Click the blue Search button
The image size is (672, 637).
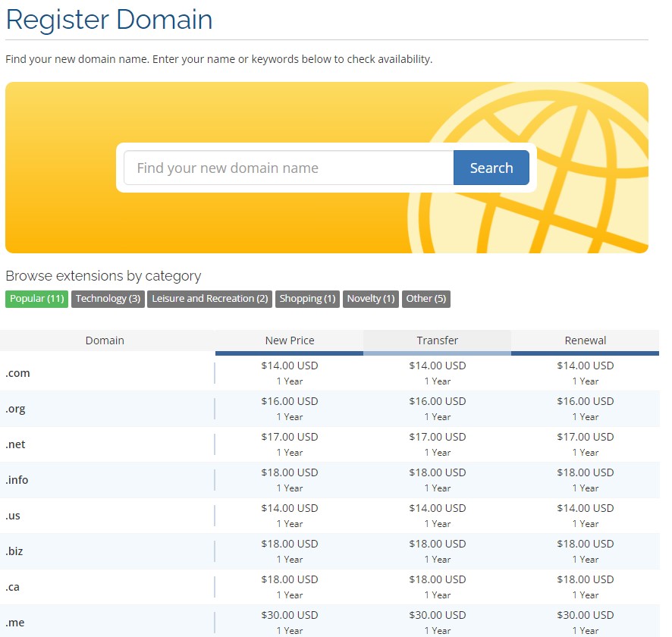(491, 168)
